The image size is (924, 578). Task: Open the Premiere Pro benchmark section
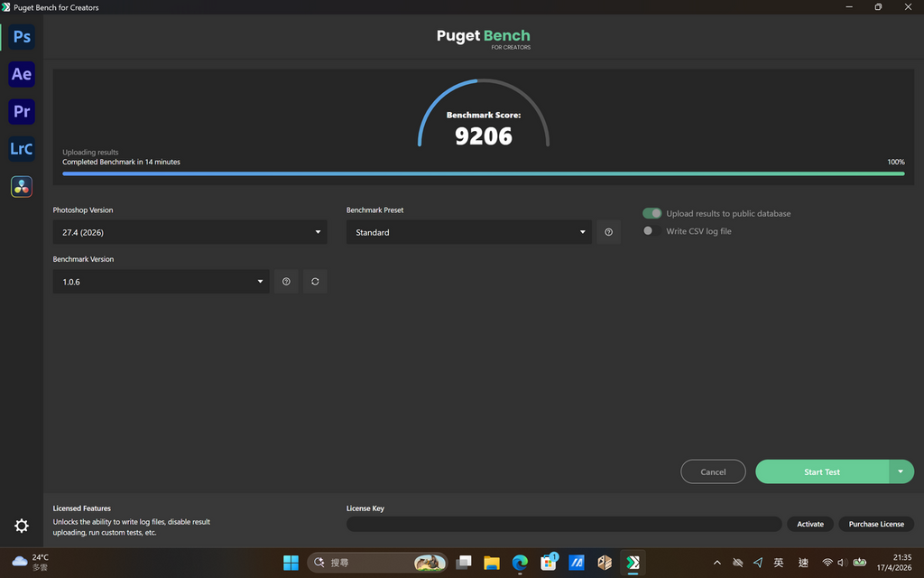22,111
